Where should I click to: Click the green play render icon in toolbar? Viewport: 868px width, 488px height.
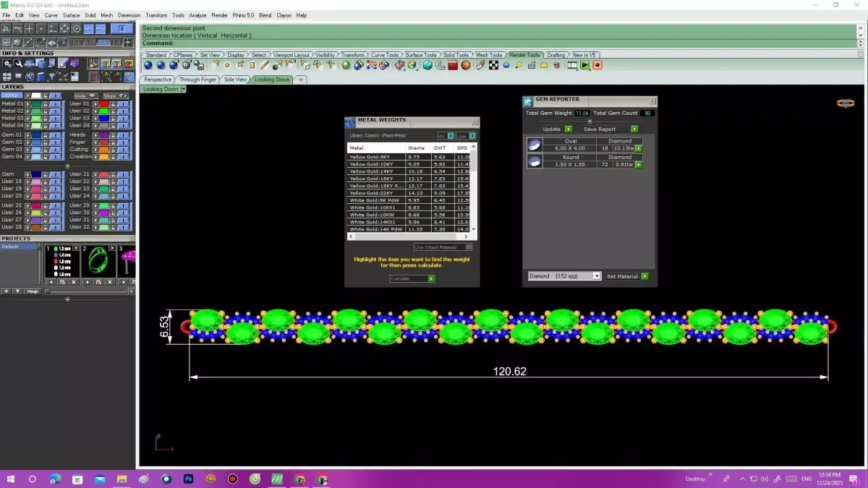tap(585, 65)
